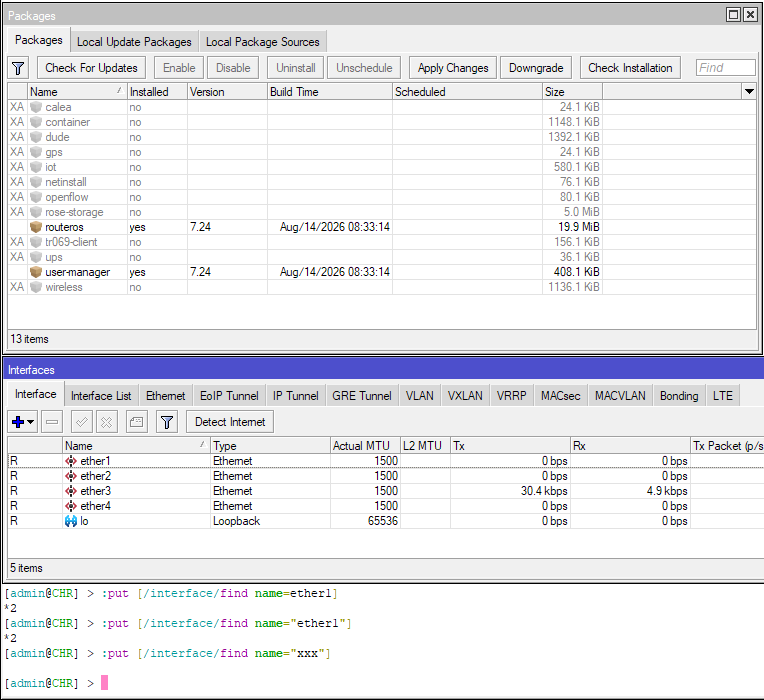Select the tr069-client package icon
764x700 pixels.
(x=36, y=242)
